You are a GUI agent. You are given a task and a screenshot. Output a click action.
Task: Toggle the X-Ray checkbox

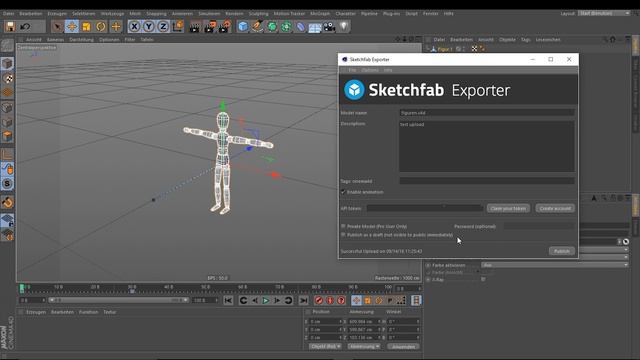point(483,280)
